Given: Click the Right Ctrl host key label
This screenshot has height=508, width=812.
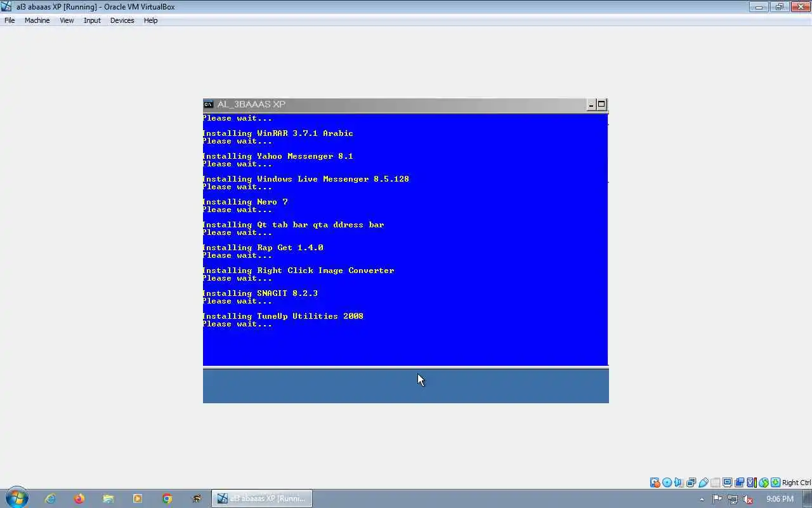Looking at the screenshot, I should pos(797,483).
